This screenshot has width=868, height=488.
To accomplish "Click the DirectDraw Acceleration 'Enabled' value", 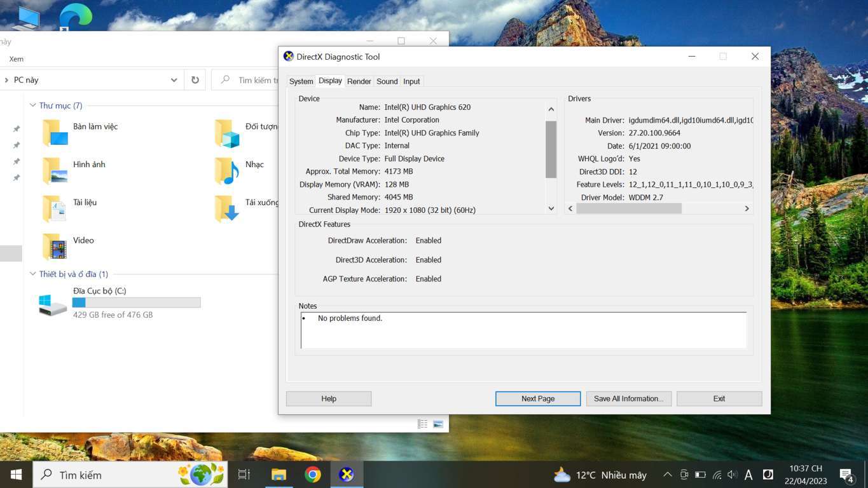I will [428, 241].
